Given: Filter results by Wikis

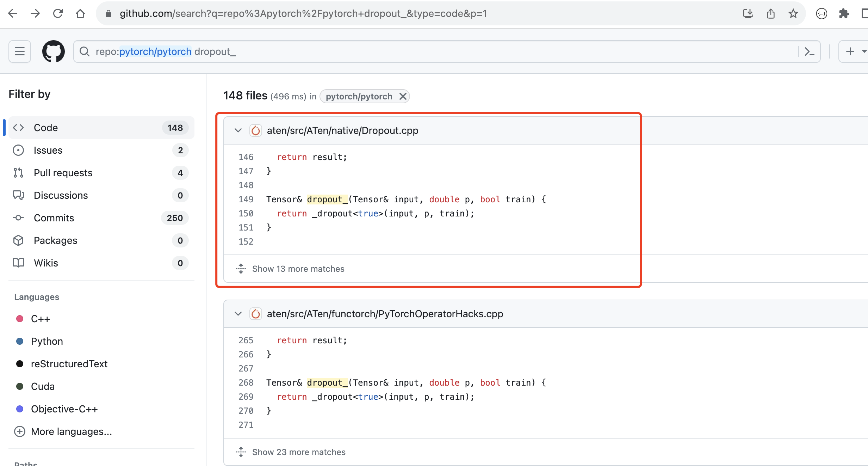Looking at the screenshot, I should [101, 263].
